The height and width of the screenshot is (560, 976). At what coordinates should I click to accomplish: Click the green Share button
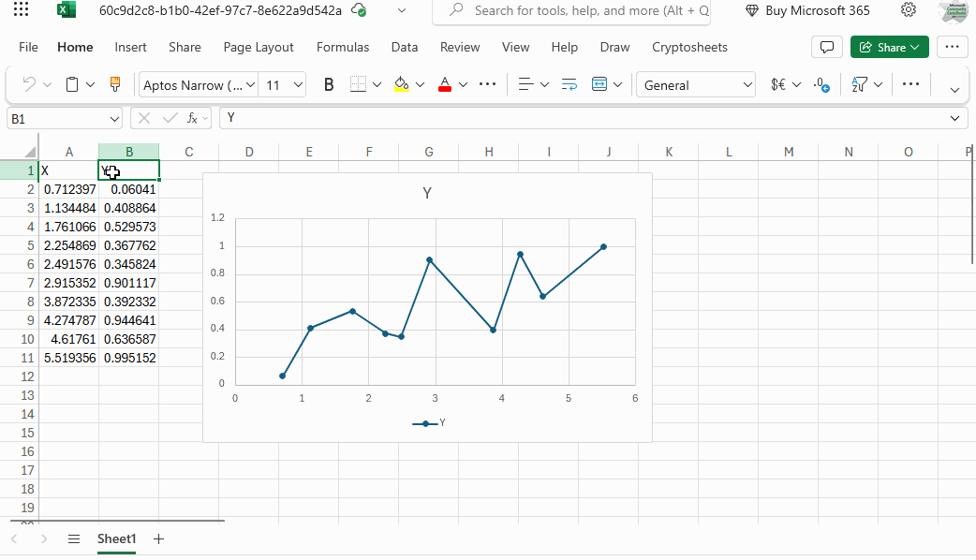[x=890, y=47]
